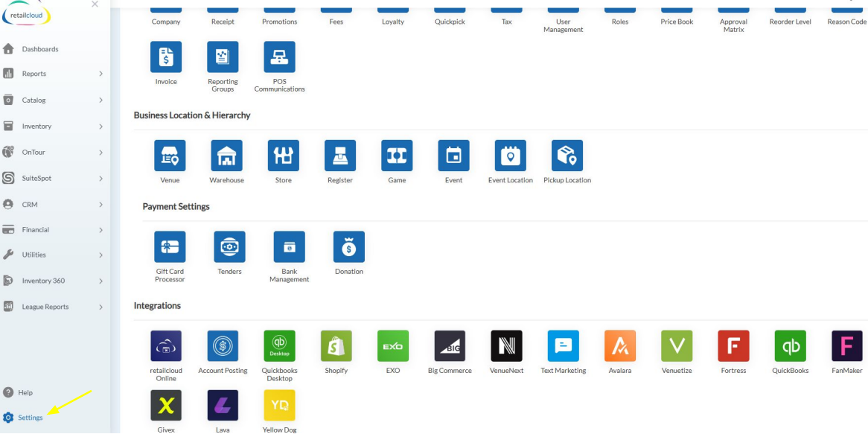Open the FanMaker integration
The width and height of the screenshot is (868, 434).
point(847,346)
